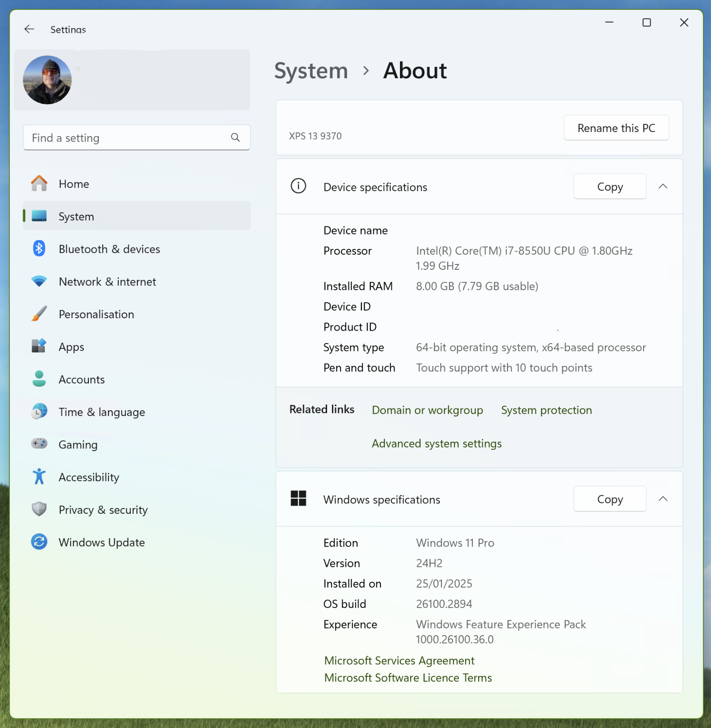Screen dimensions: 711x728
Task: Open the Home page label
Action: (74, 184)
